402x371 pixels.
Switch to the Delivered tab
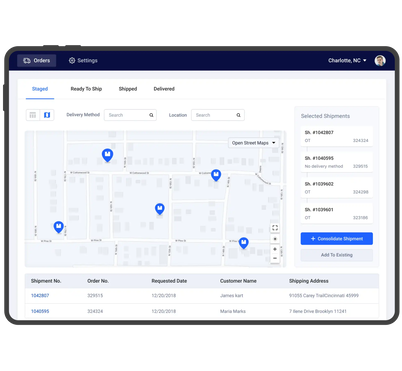pyautogui.click(x=164, y=89)
